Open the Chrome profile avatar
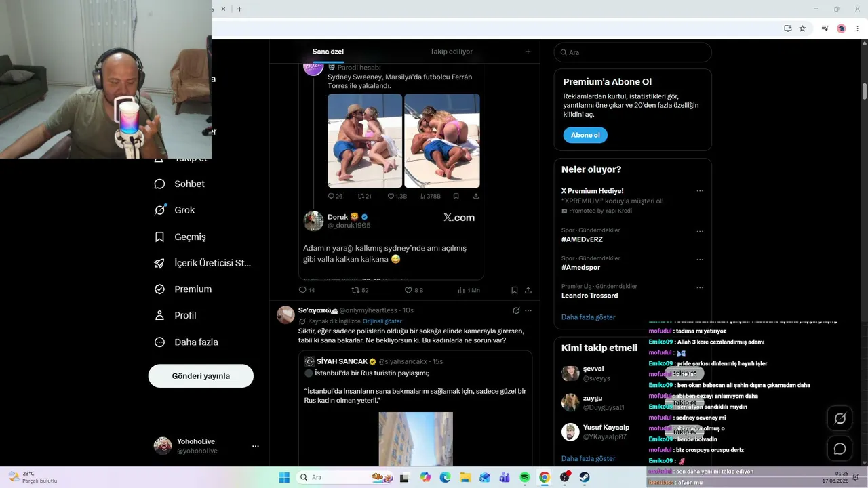The image size is (868, 488). (842, 28)
